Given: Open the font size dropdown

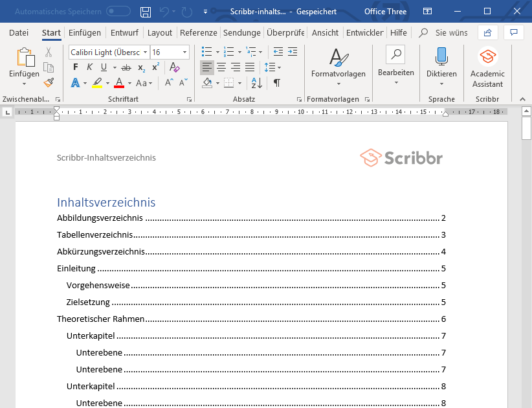Looking at the screenshot, I should 185,52.
